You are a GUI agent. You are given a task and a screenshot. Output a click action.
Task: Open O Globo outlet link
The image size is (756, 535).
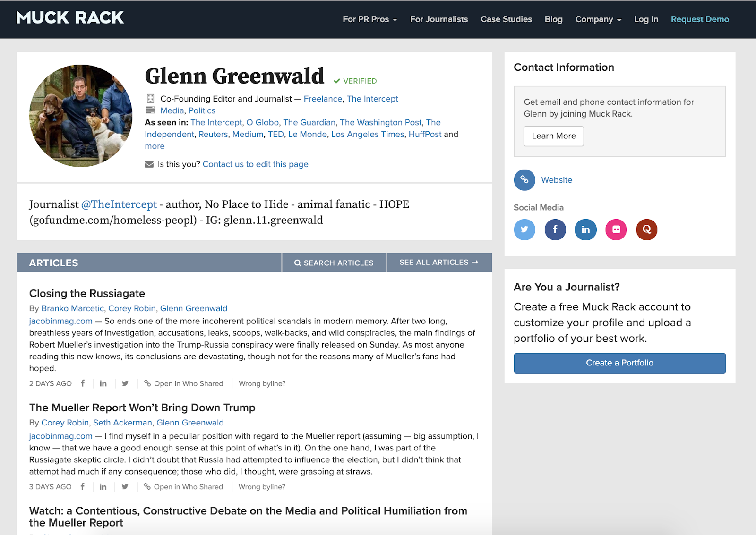(x=263, y=122)
